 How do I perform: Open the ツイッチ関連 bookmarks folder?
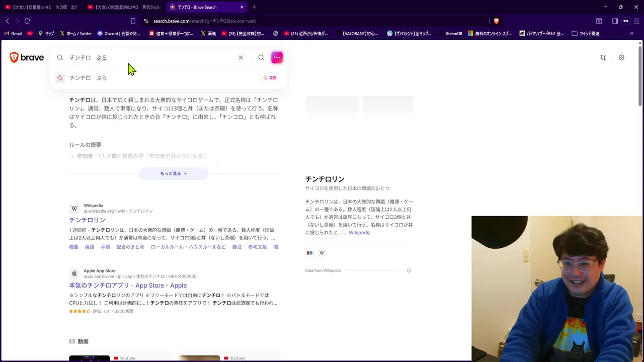[586, 34]
